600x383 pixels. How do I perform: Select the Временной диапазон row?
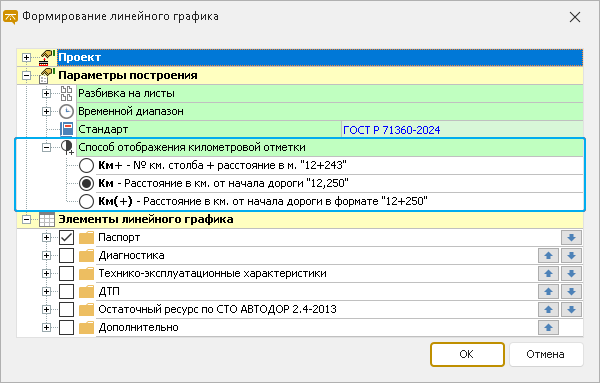[330, 111]
